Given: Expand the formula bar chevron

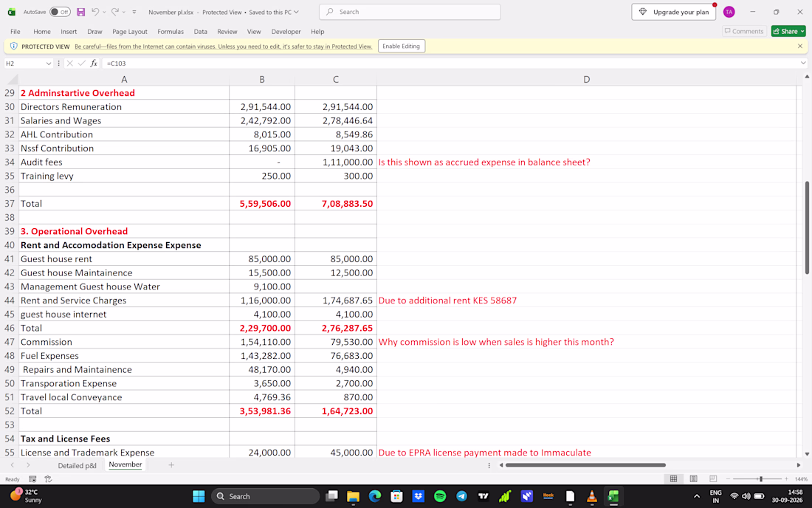Looking at the screenshot, I should pyautogui.click(x=803, y=63).
